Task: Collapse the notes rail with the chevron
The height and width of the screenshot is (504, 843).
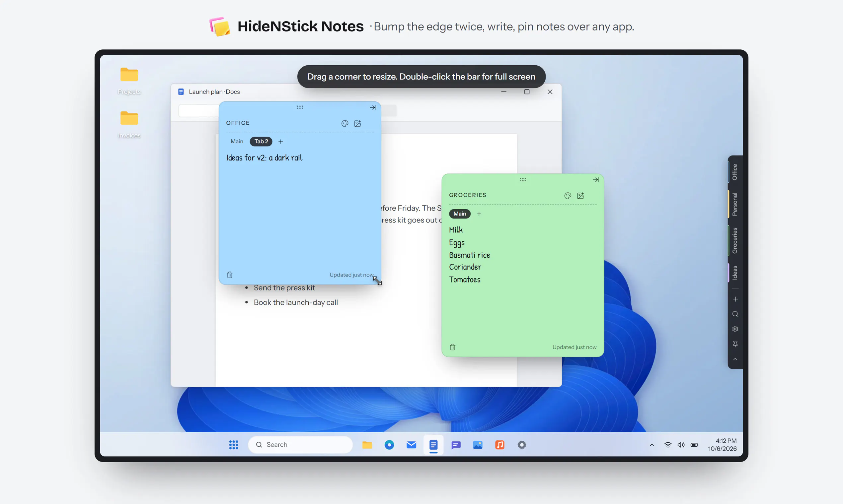Action: [x=735, y=359]
